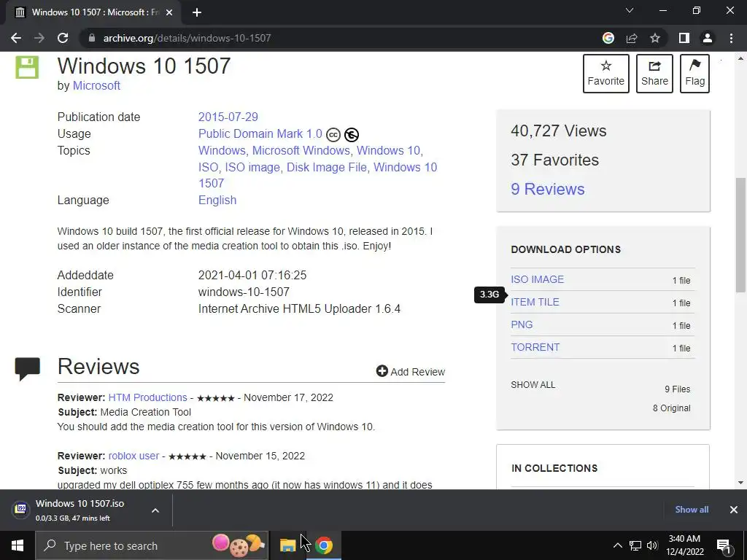Show hidden system tray icons
The width and height of the screenshot is (747, 560).
617,545
